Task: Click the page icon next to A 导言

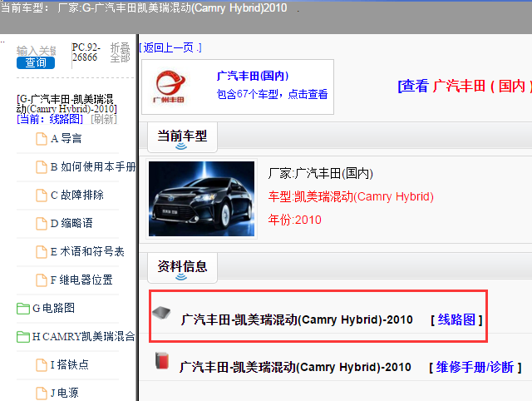Action: 42,139
